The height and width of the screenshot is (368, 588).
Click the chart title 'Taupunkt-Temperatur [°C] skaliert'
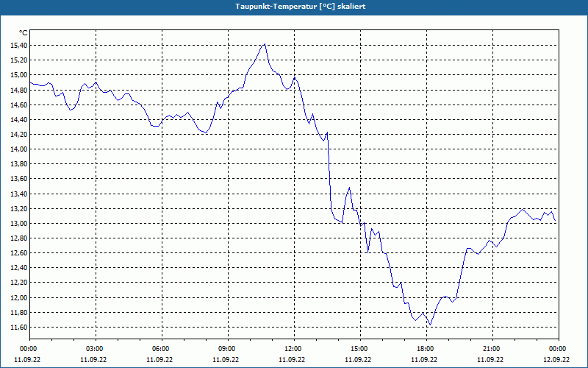point(301,7)
